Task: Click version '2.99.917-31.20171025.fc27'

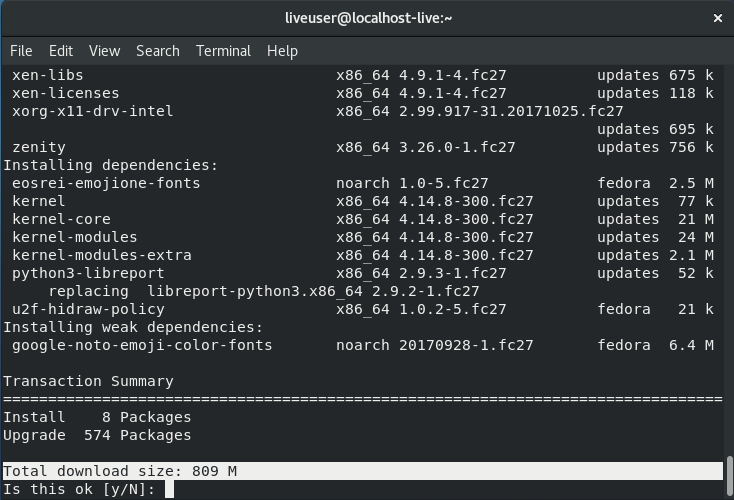Action: pos(511,111)
